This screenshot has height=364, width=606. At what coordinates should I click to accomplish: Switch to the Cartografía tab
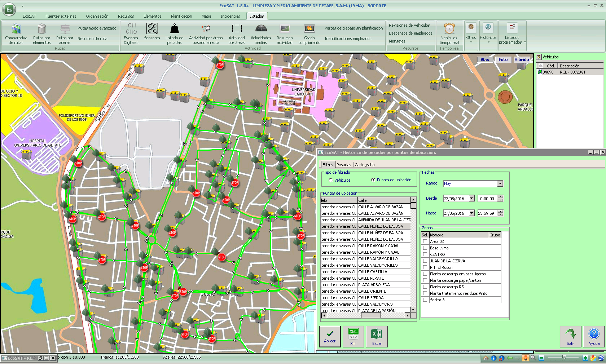pyautogui.click(x=365, y=165)
